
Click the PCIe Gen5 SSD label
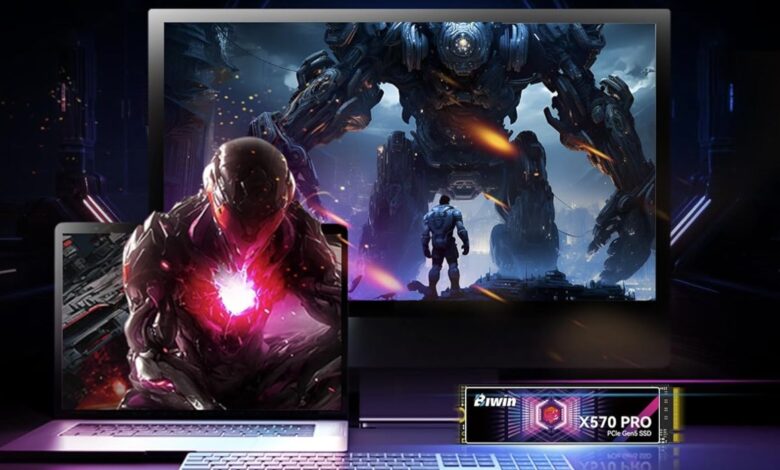click(629, 434)
